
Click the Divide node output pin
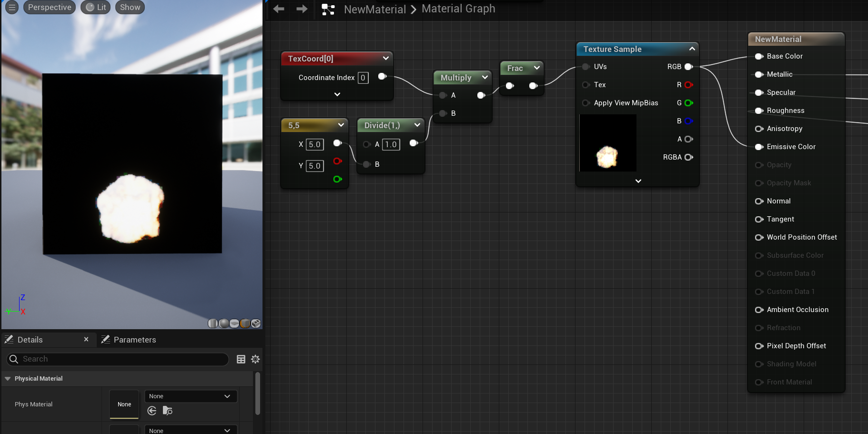pos(414,143)
